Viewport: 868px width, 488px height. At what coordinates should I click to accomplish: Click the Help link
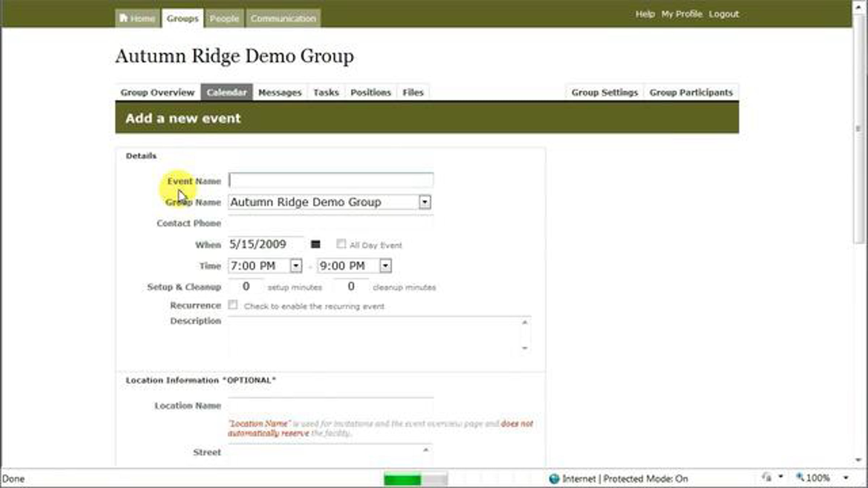click(x=645, y=14)
